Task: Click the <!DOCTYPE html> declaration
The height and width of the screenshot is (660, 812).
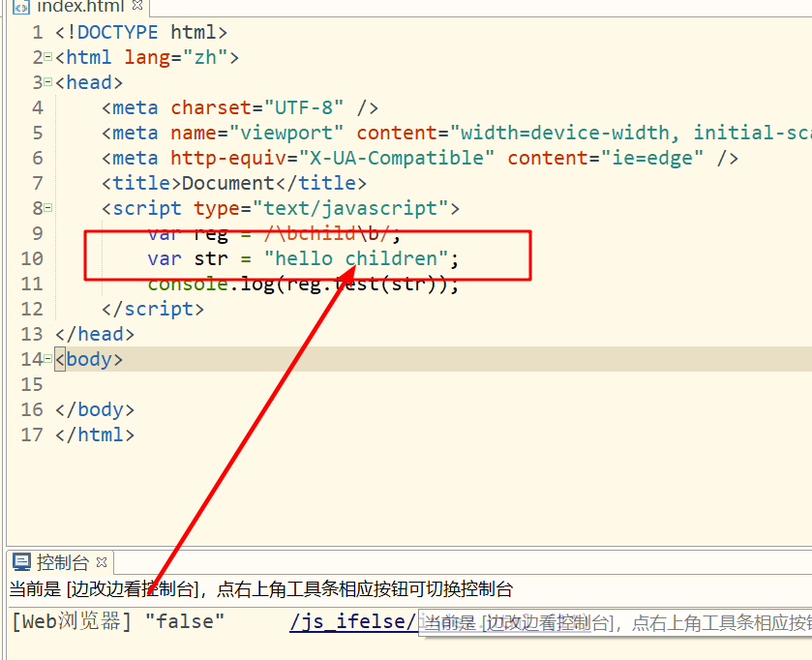Action: tap(141, 32)
